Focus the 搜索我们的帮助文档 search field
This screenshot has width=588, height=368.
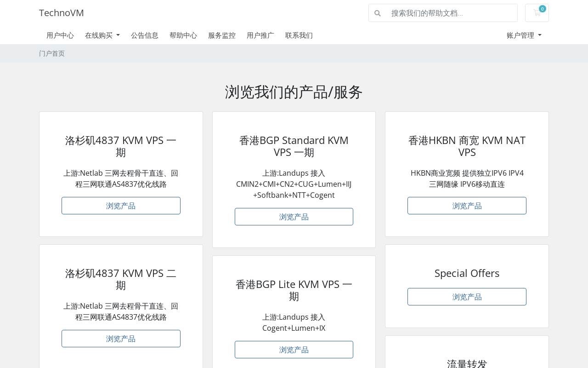(451, 13)
